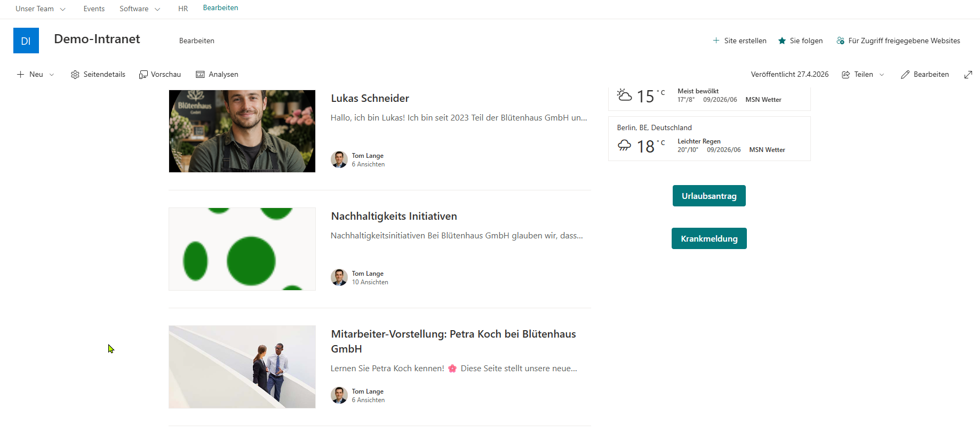980x440 pixels.
Task: Click the Krankmeldung button
Action: [709, 238]
